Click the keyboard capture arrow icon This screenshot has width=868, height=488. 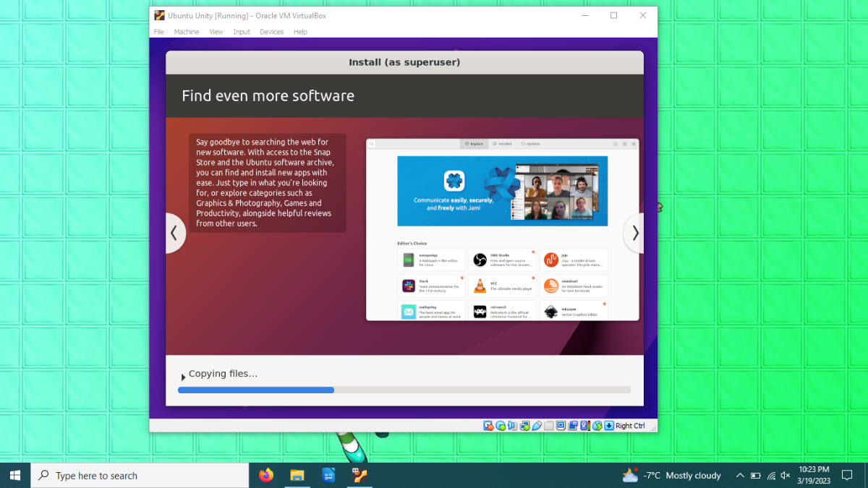pyautogui.click(x=609, y=426)
